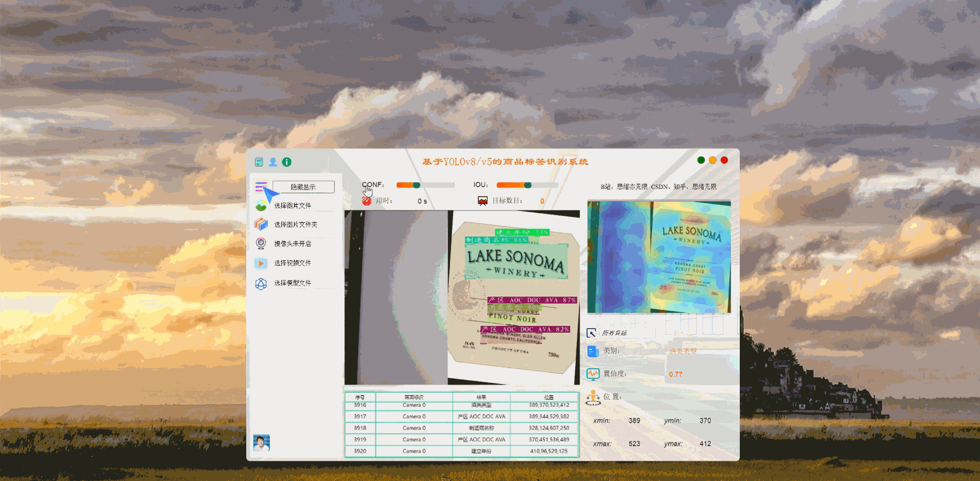This screenshot has width=980, height=481.
Task: Open the 所有目标 target dropdown
Action: pos(628,333)
